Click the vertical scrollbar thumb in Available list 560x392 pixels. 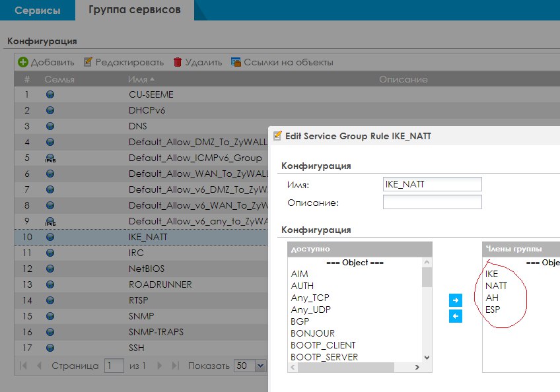point(427,277)
